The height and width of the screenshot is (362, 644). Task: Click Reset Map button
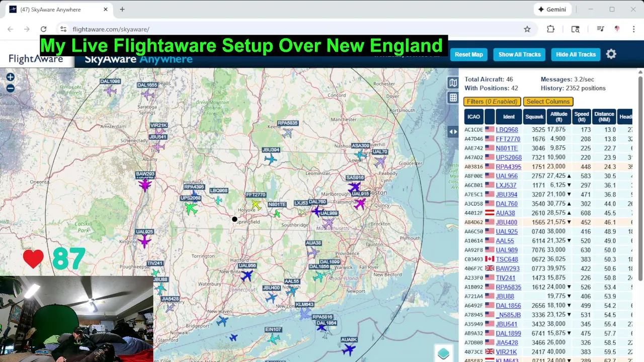coord(469,54)
